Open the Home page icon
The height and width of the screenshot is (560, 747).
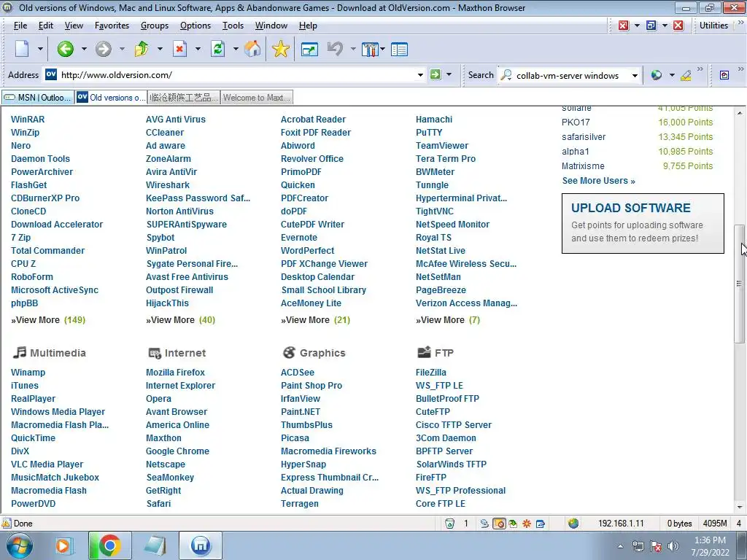click(x=252, y=49)
